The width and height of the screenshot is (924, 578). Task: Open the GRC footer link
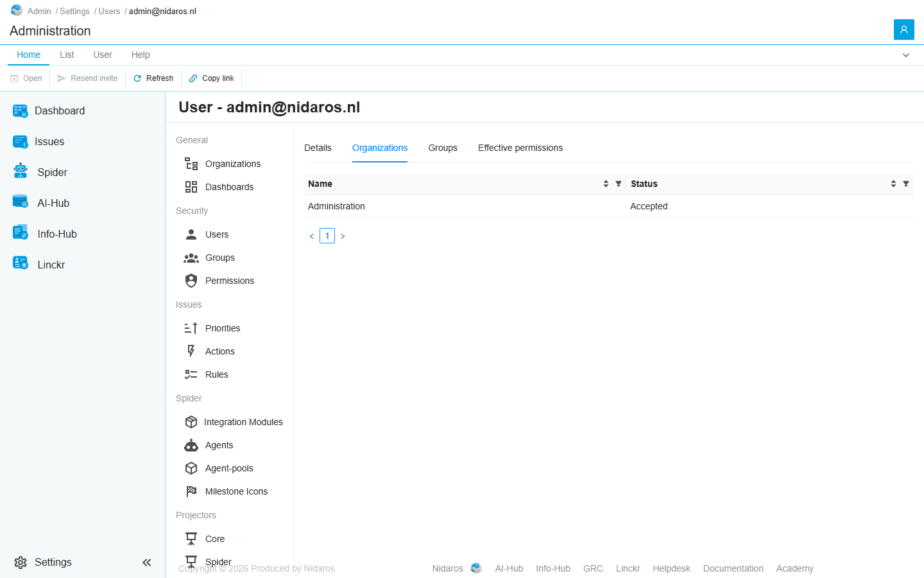click(593, 568)
